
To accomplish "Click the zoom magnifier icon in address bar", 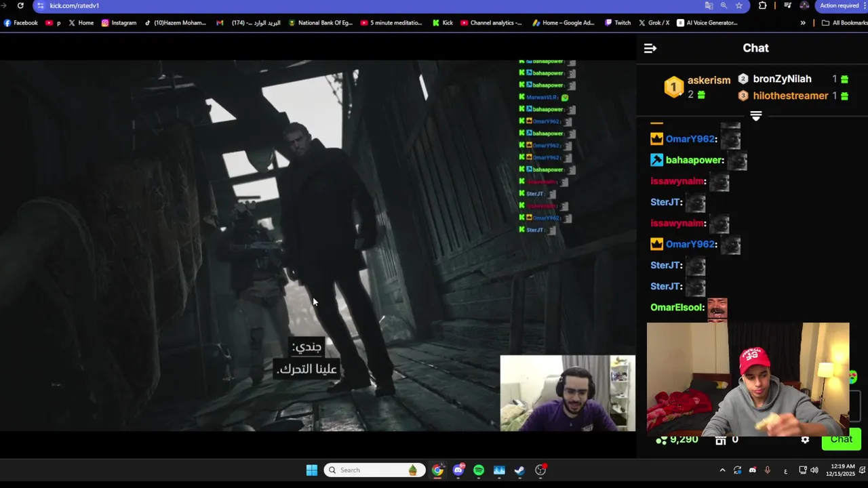I will click(x=724, y=5).
